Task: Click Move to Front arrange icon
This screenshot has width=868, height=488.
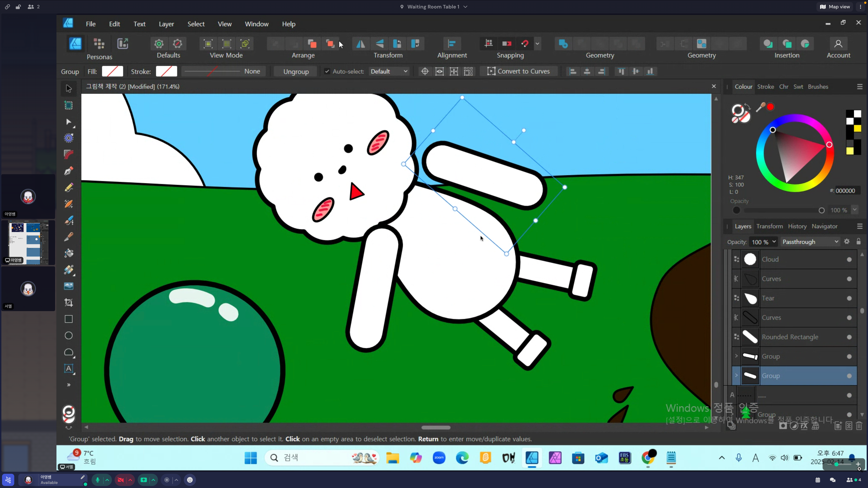Action: pos(330,44)
